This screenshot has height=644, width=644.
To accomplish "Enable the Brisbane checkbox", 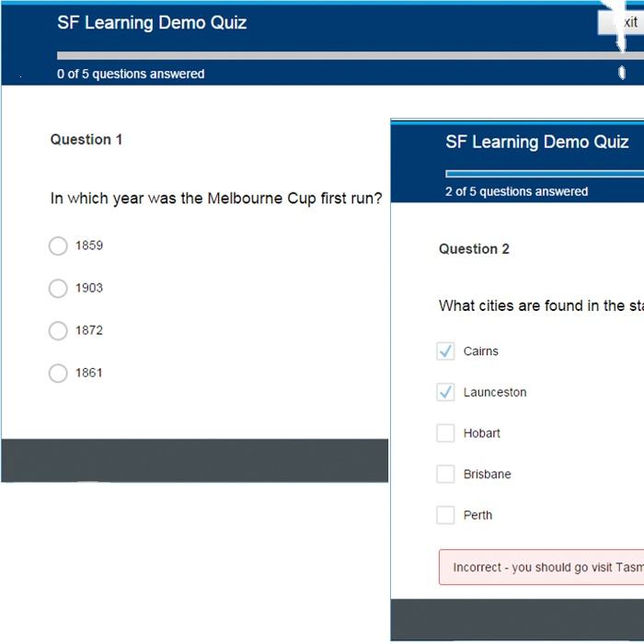I will point(446,475).
